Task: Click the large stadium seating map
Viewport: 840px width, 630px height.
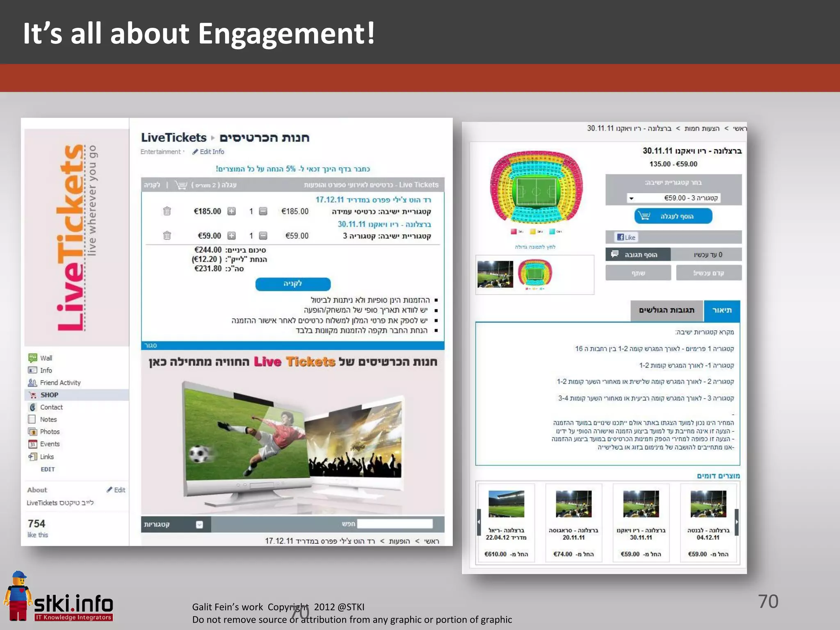Action: (536, 187)
